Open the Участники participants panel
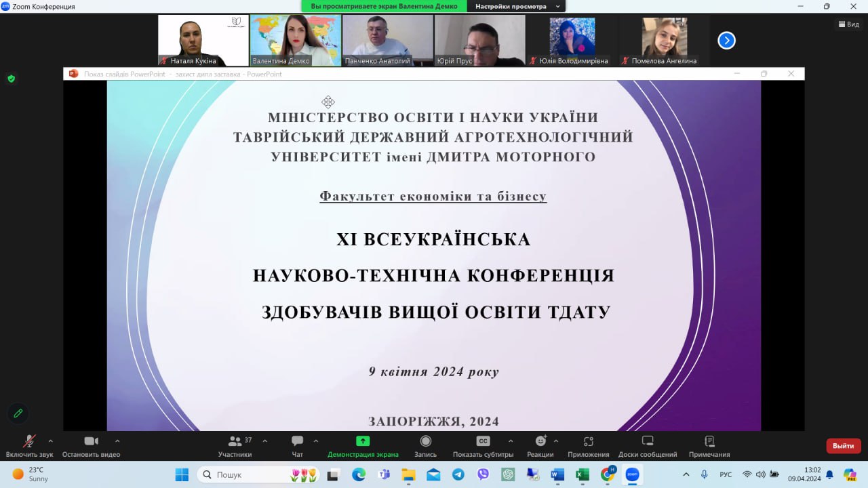 pyautogui.click(x=235, y=446)
